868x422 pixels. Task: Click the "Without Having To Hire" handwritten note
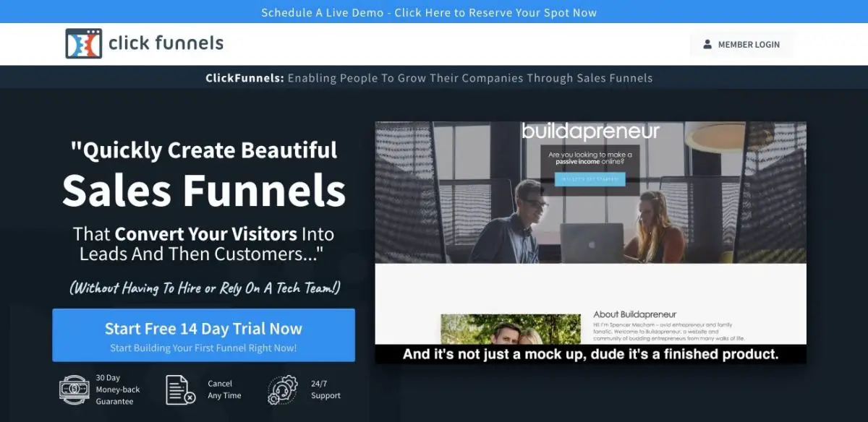click(x=205, y=288)
